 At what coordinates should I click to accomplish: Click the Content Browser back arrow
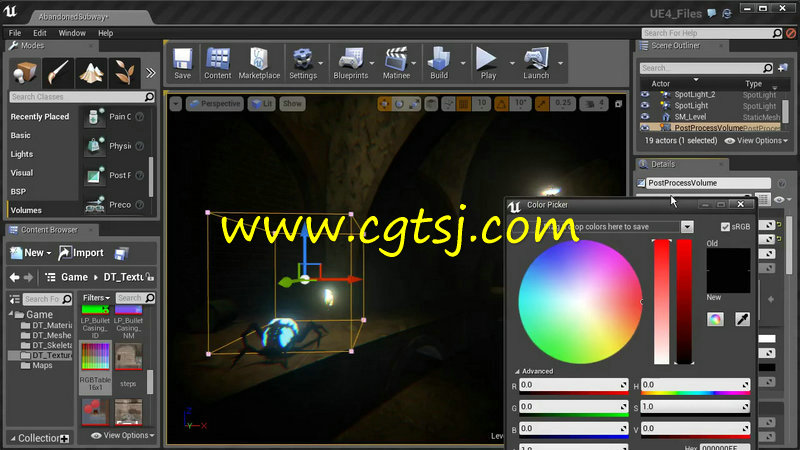coord(14,277)
